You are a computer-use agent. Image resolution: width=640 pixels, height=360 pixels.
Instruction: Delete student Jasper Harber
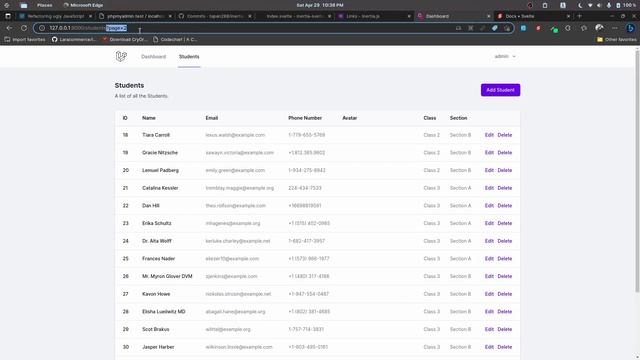[x=504, y=347]
